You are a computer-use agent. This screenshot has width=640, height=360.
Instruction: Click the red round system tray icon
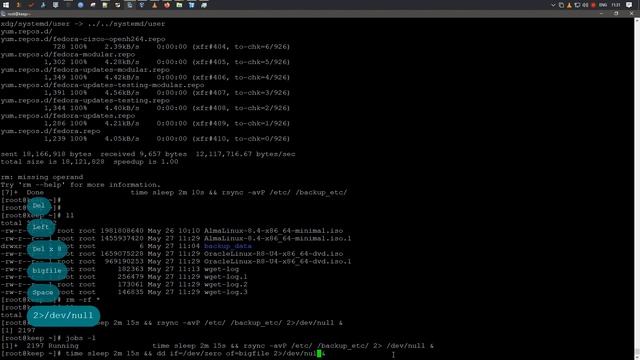pyautogui.click(x=593, y=5)
